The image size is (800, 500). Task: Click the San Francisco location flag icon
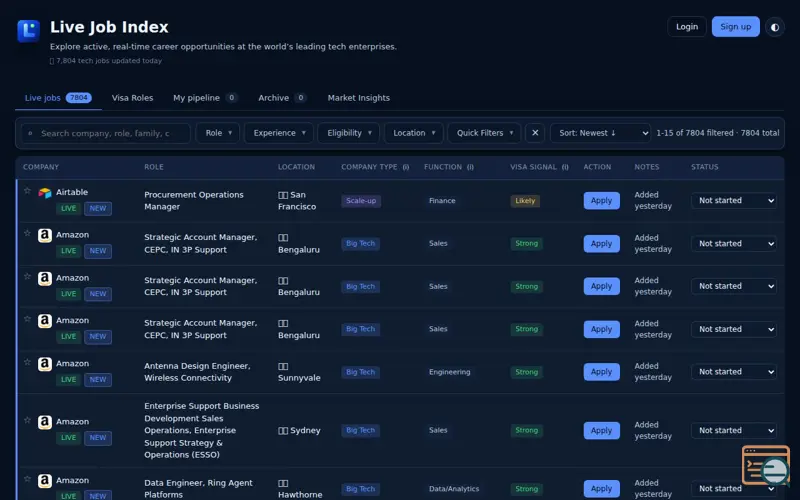283,195
